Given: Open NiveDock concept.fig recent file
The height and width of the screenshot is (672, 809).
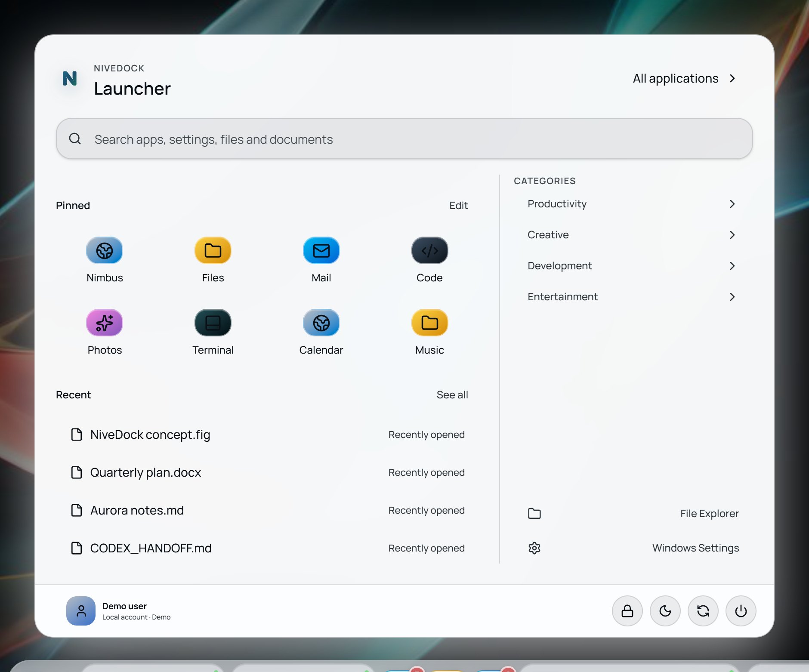Looking at the screenshot, I should click(x=268, y=435).
